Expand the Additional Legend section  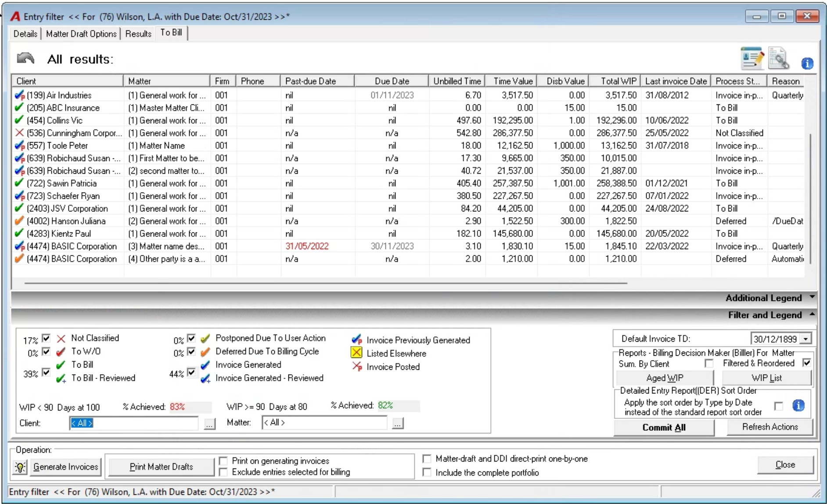point(812,297)
